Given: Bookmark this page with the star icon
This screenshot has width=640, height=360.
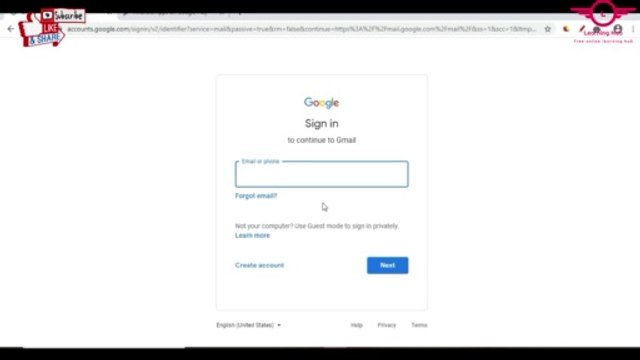Looking at the screenshot, I should [x=548, y=29].
